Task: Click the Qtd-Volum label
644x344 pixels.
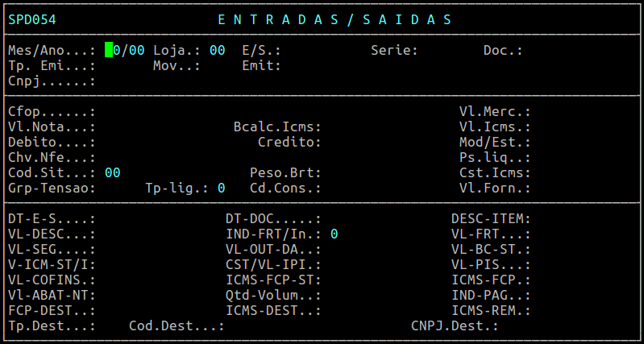Action: (x=273, y=295)
